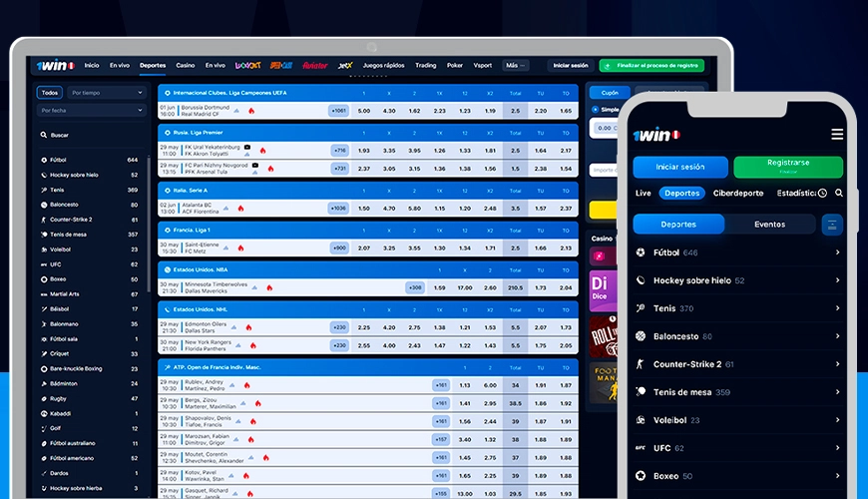The height and width of the screenshot is (499, 868).
Task: Click the 1win logo on the laptop site
Action: pyautogui.click(x=55, y=65)
